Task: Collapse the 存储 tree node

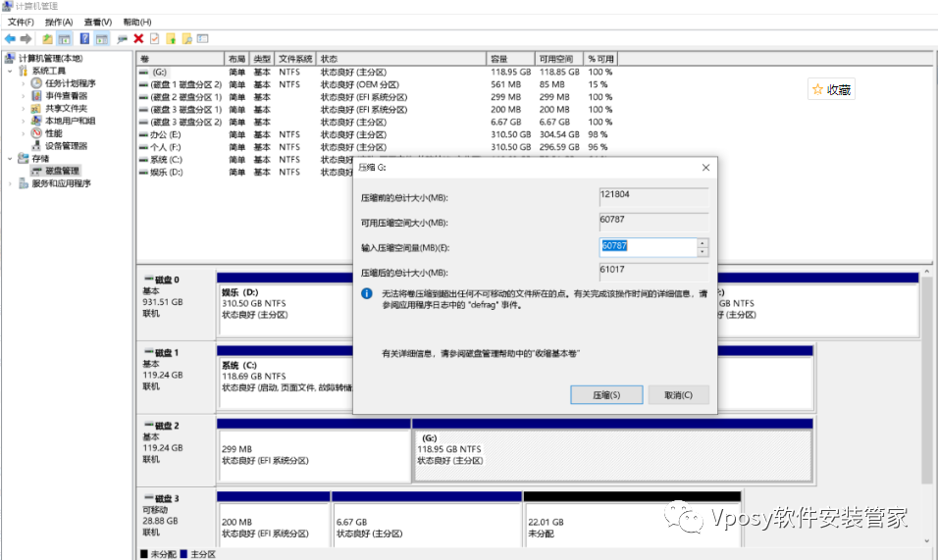Action: tap(11, 158)
